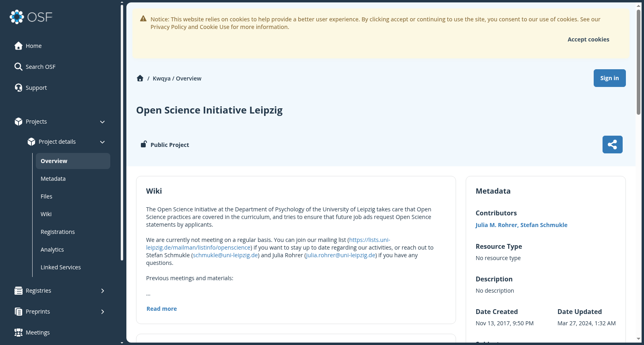
Task: Click the julia.rohrer@uni-leipzig.de email link
Action: click(341, 255)
